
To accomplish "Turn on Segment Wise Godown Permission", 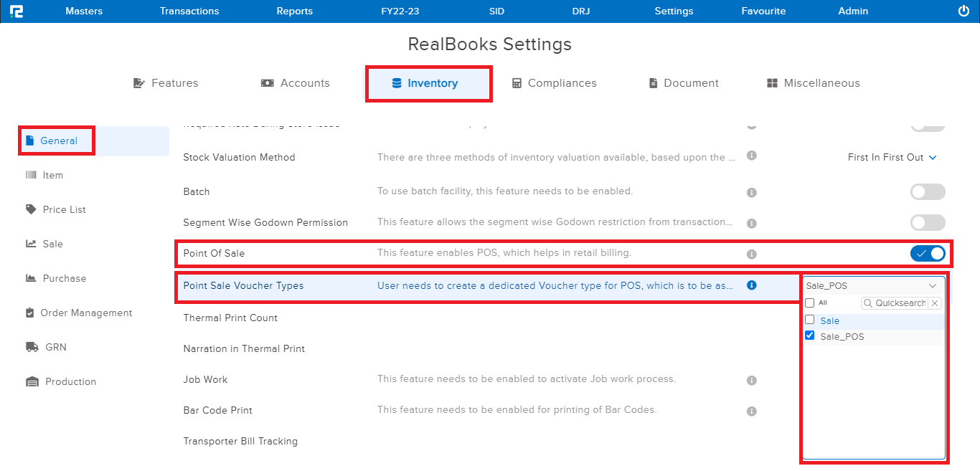I will [928, 222].
